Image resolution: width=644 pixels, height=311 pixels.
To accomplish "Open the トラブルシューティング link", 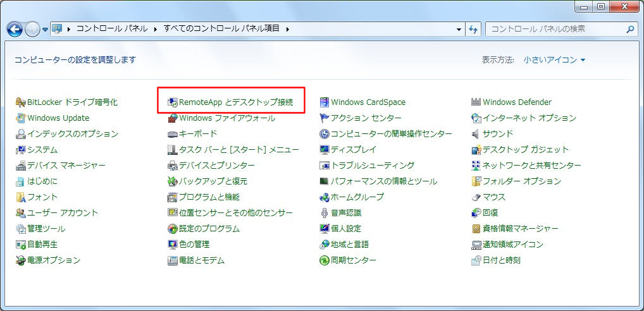I will coord(373,166).
